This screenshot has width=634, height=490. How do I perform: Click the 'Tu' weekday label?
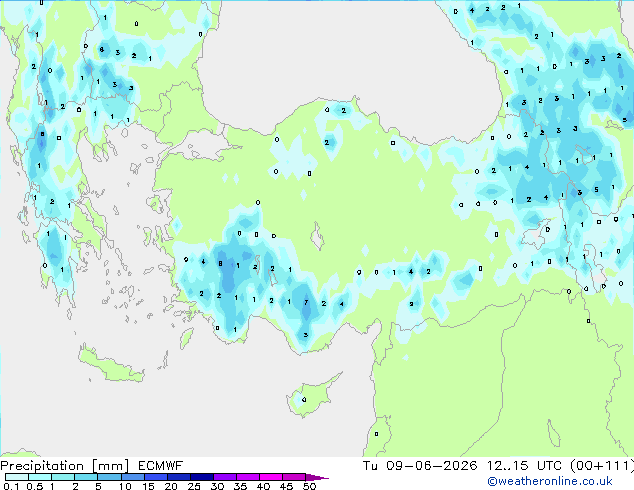[370, 466]
